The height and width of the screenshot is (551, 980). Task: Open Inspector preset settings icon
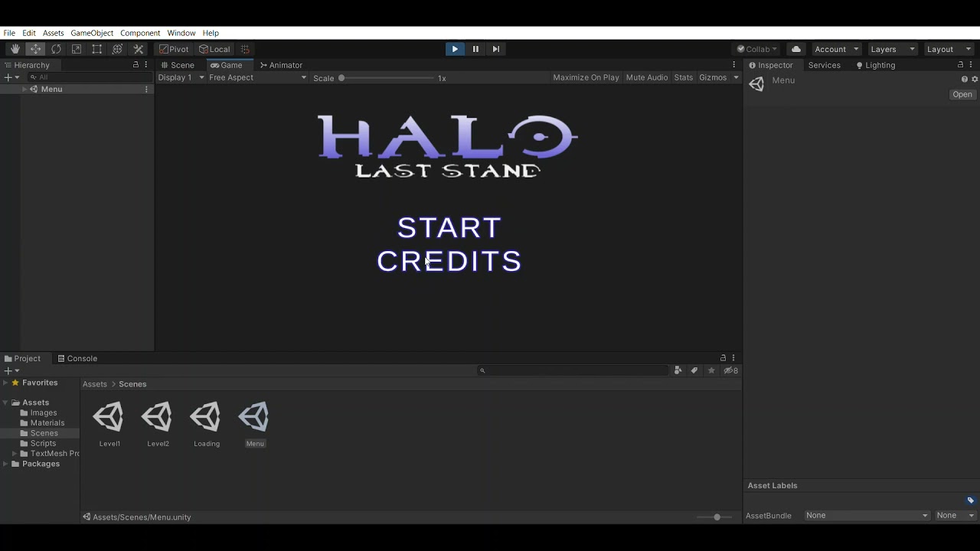pos(975,80)
